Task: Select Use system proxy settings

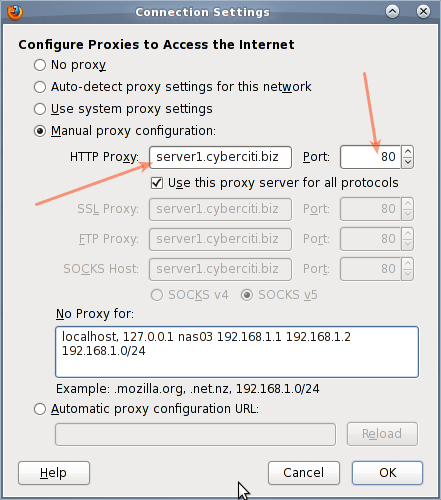Action: [x=40, y=109]
